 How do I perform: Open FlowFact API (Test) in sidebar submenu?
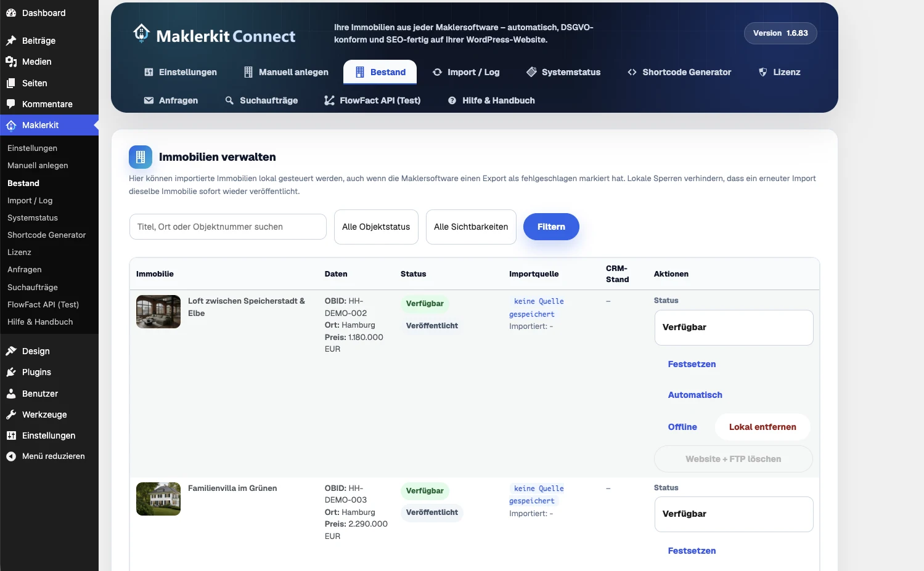coord(43,305)
